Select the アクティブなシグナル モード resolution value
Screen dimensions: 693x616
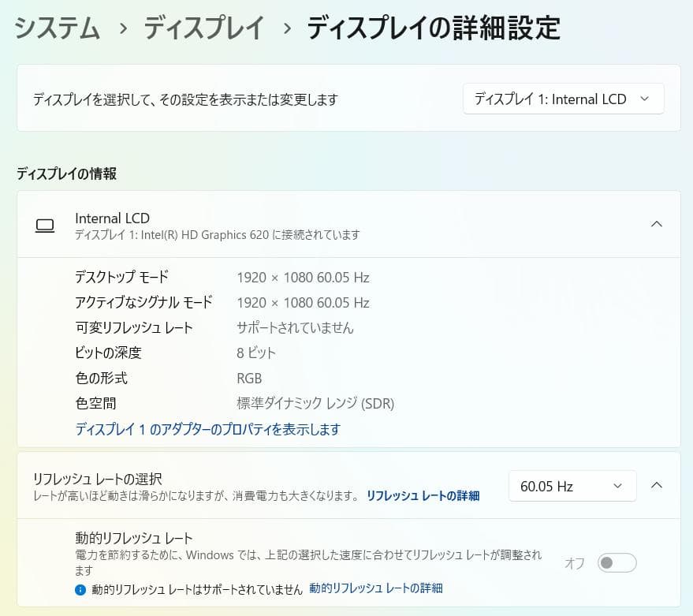[x=303, y=303]
